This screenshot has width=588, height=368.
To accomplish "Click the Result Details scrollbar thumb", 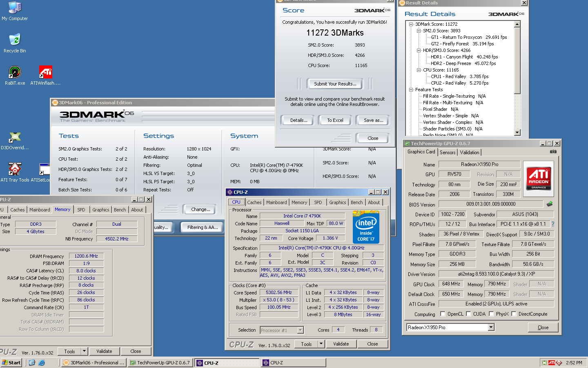I will [x=517, y=61].
